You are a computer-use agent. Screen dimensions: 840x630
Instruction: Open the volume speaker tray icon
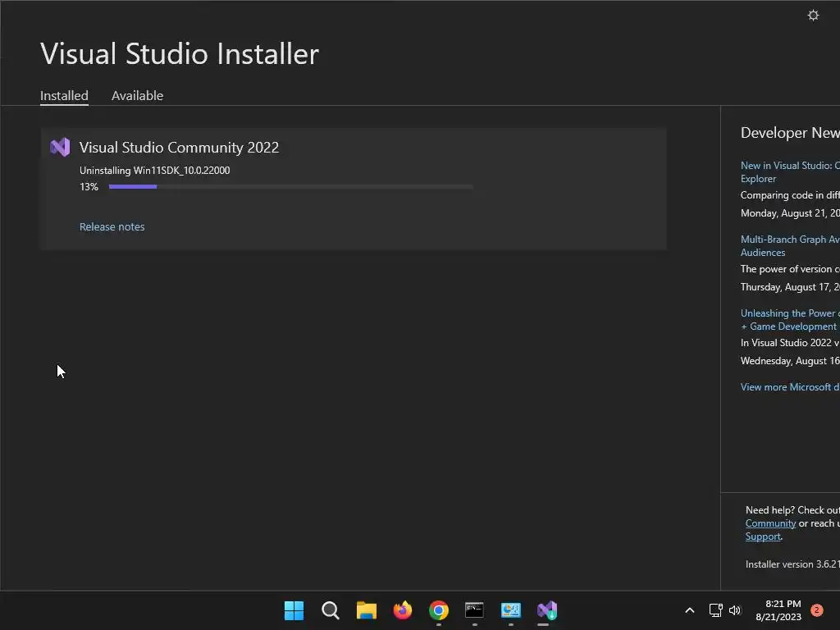735,610
